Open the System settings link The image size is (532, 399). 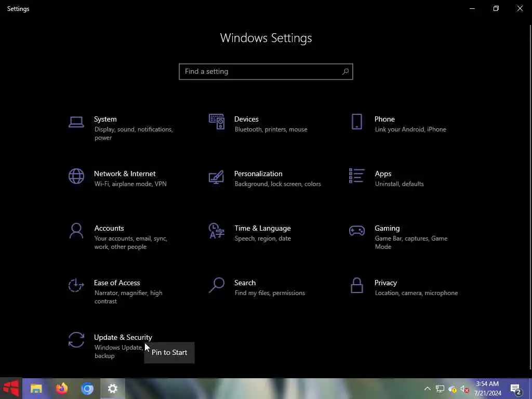[105, 119]
